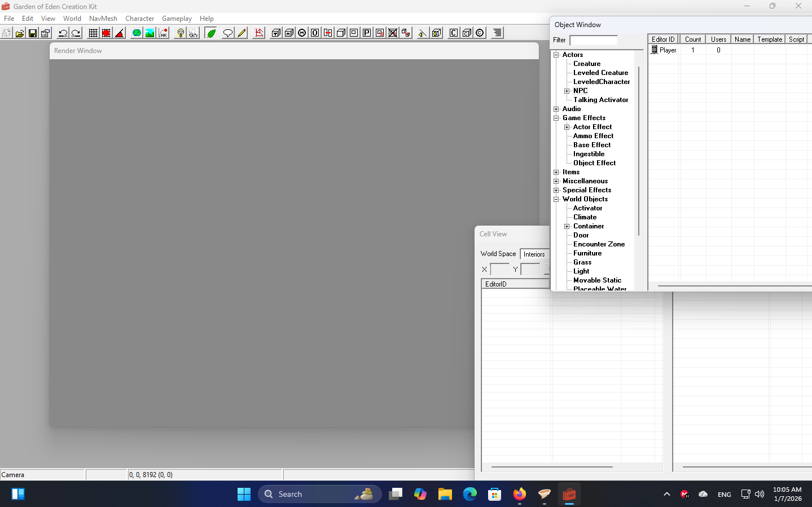
Task: Click the Object Window Filter text field
Action: click(594, 40)
